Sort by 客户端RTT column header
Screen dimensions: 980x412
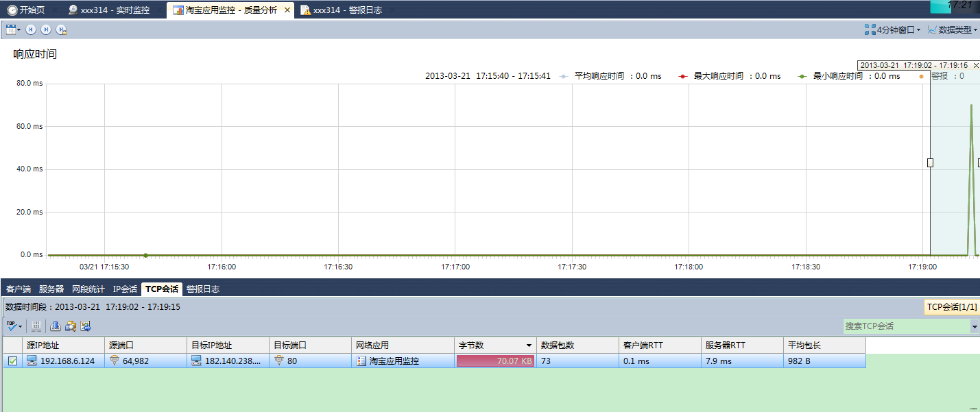click(660, 345)
